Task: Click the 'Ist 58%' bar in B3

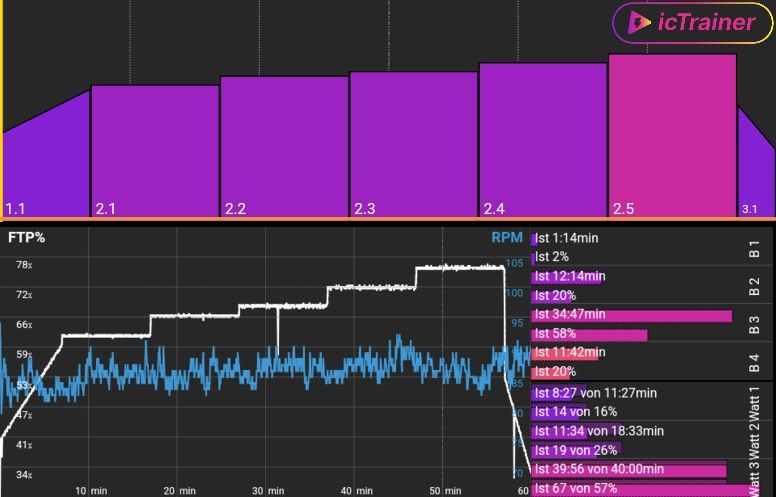Action: (x=590, y=334)
